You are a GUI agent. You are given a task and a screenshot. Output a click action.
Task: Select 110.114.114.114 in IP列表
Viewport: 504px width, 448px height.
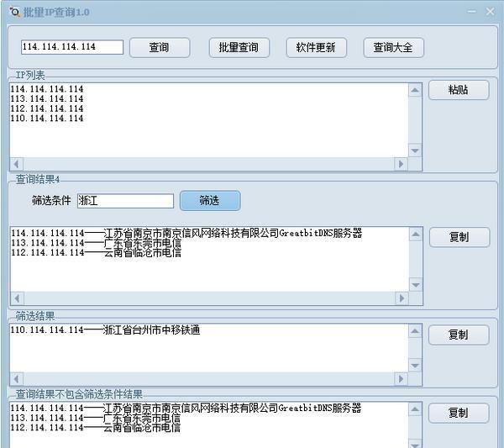pos(47,119)
